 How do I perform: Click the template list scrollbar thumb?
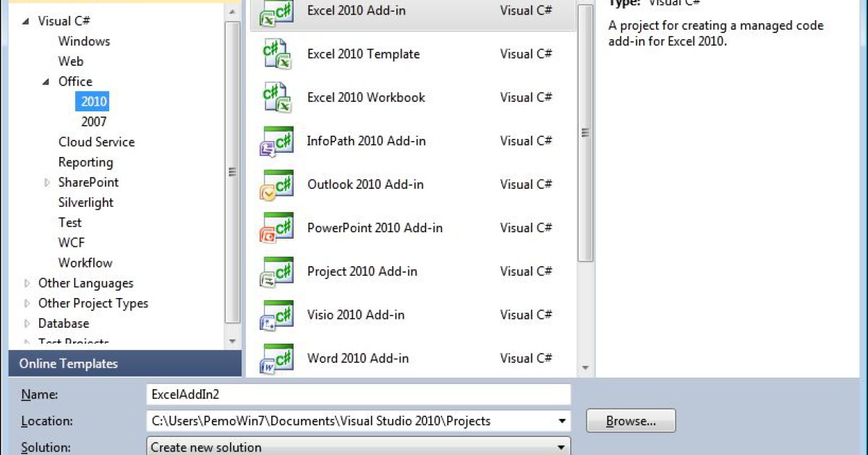point(584,132)
